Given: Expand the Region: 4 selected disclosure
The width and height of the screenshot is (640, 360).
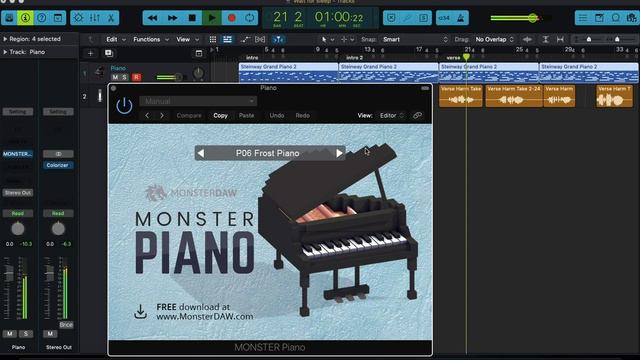Looking at the screenshot, I should point(5,39).
